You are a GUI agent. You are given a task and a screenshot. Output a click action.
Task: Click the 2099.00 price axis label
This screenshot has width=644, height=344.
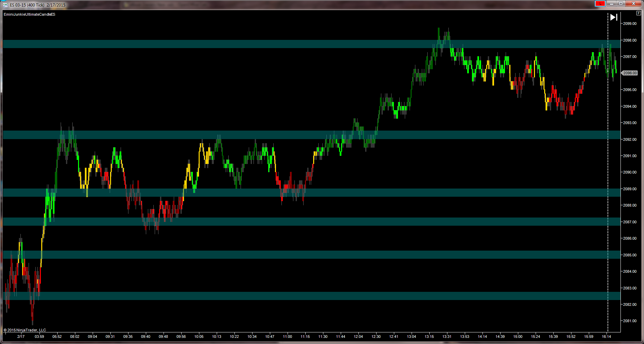630,24
